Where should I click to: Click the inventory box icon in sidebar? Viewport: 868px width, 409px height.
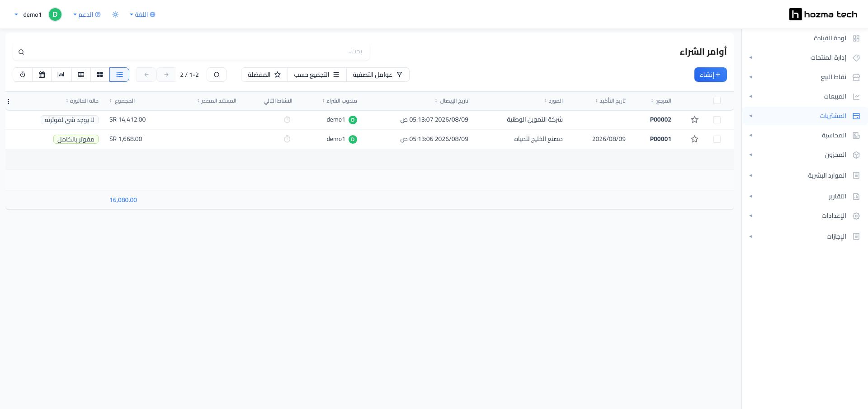pyautogui.click(x=856, y=155)
